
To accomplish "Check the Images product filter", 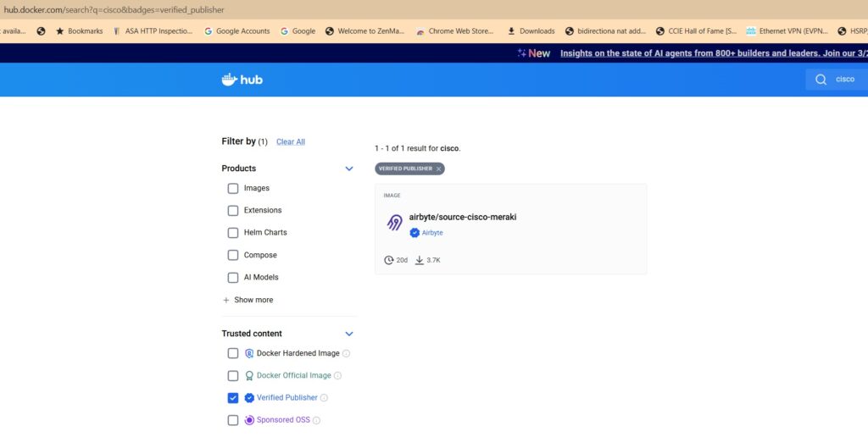I will pos(233,189).
